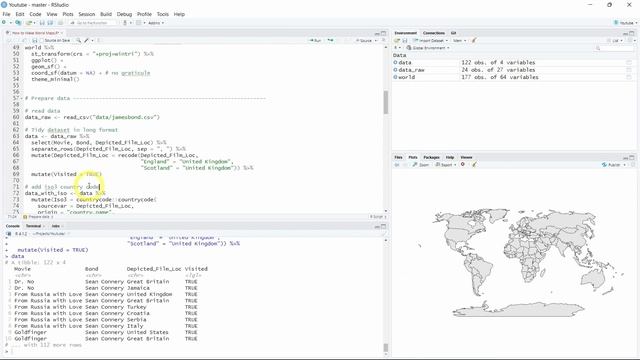Switch to the Packages tab
This screenshot has height=360, width=640.
click(x=431, y=158)
